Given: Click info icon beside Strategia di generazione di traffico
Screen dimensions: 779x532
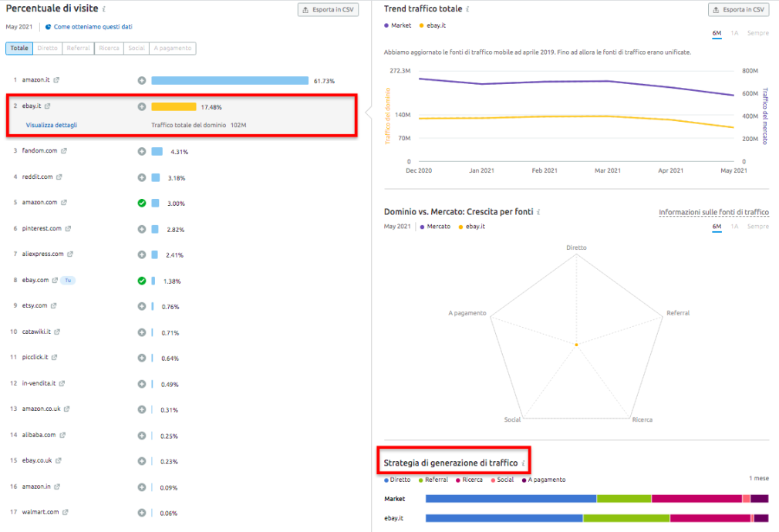Looking at the screenshot, I should (523, 463).
